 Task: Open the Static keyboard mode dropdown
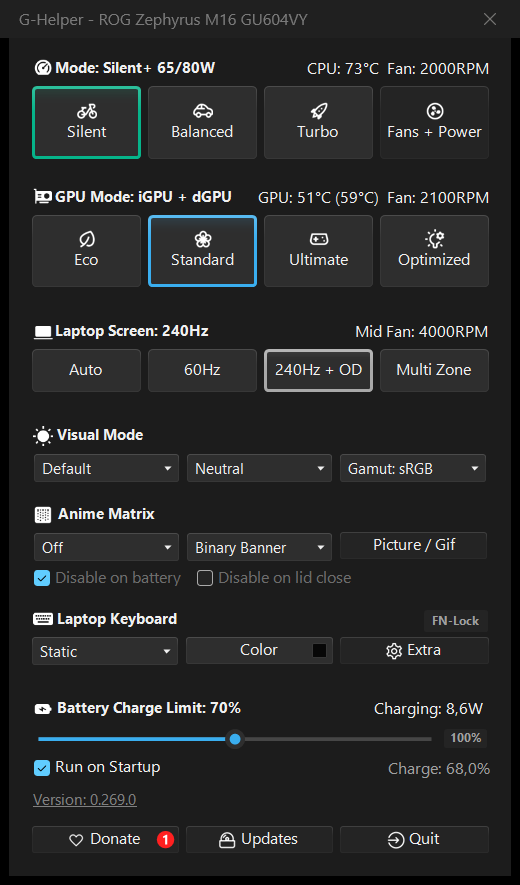(x=105, y=651)
